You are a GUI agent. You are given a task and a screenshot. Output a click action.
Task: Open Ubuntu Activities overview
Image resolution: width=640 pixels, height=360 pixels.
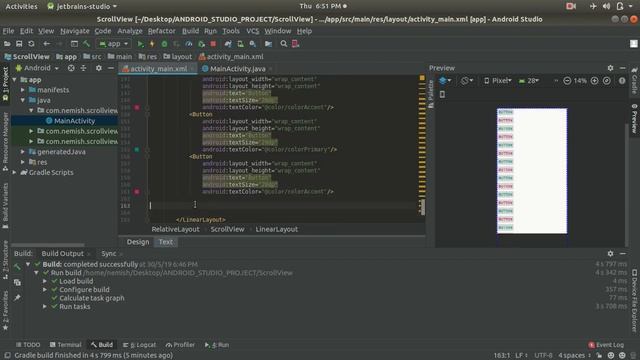click(x=21, y=6)
